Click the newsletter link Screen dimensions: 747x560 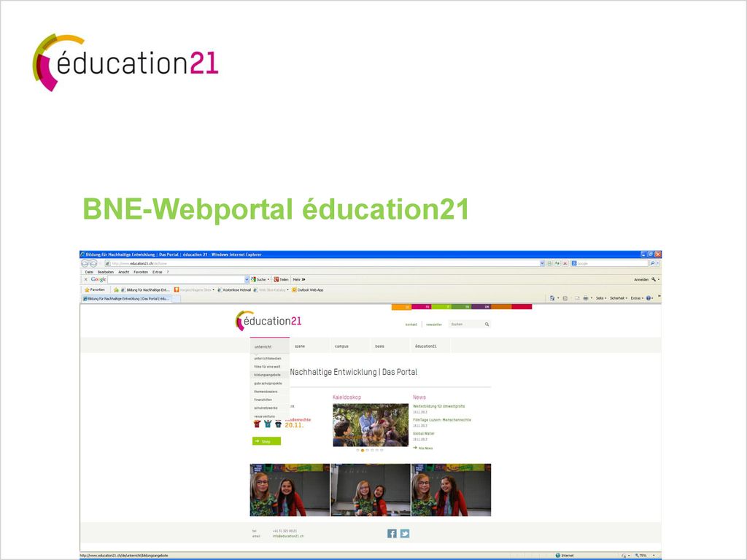(x=434, y=324)
